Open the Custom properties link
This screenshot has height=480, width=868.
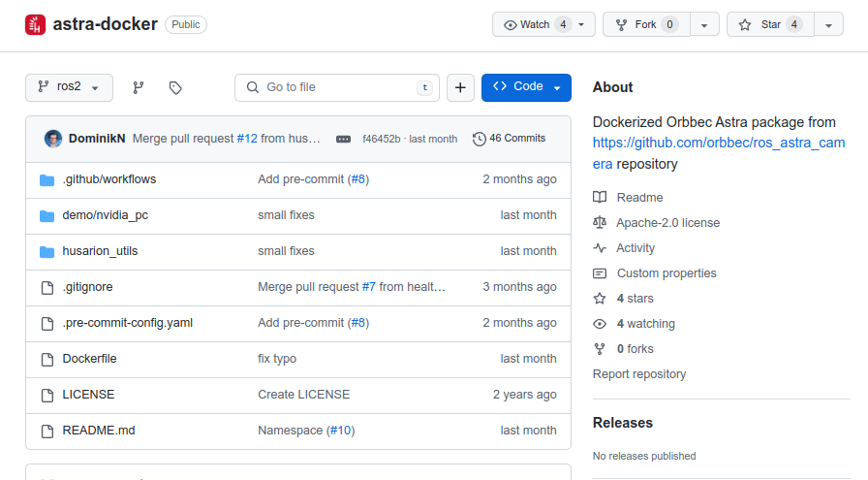(x=666, y=273)
